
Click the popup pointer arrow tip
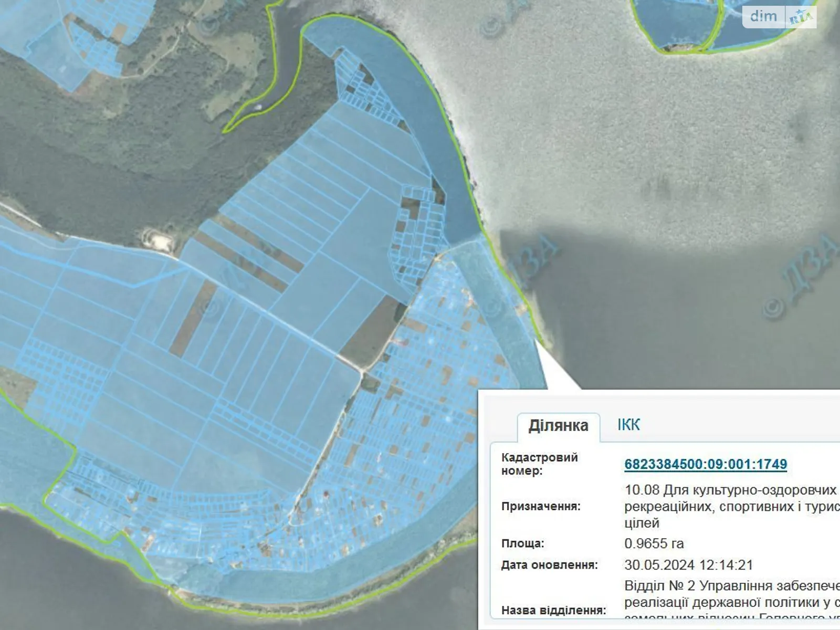click(x=537, y=342)
